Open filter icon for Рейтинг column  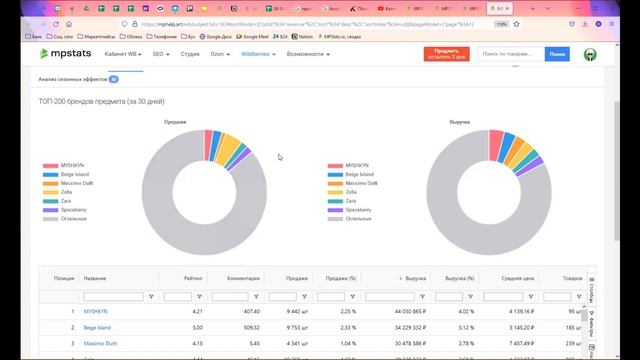coord(199,297)
